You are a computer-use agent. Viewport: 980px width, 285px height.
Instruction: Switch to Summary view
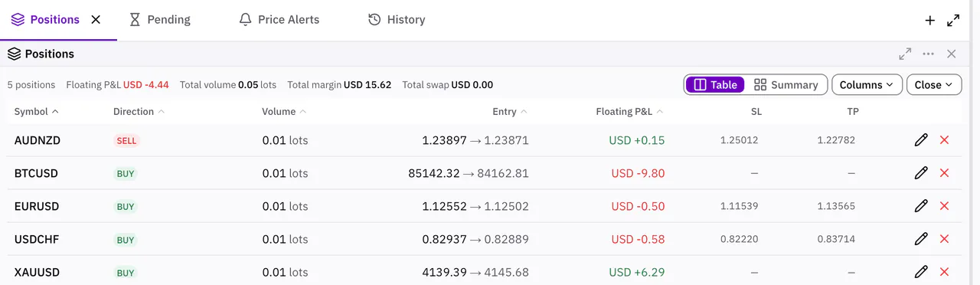(x=786, y=84)
